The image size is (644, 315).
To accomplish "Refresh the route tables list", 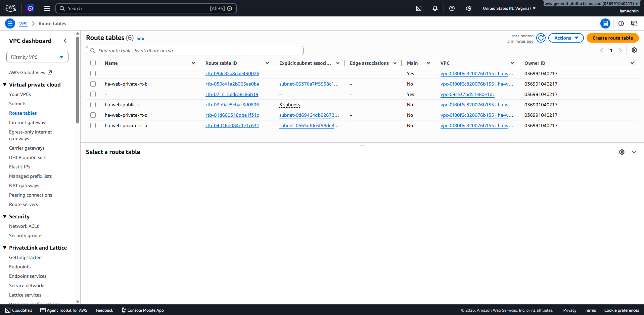I will [x=541, y=38].
